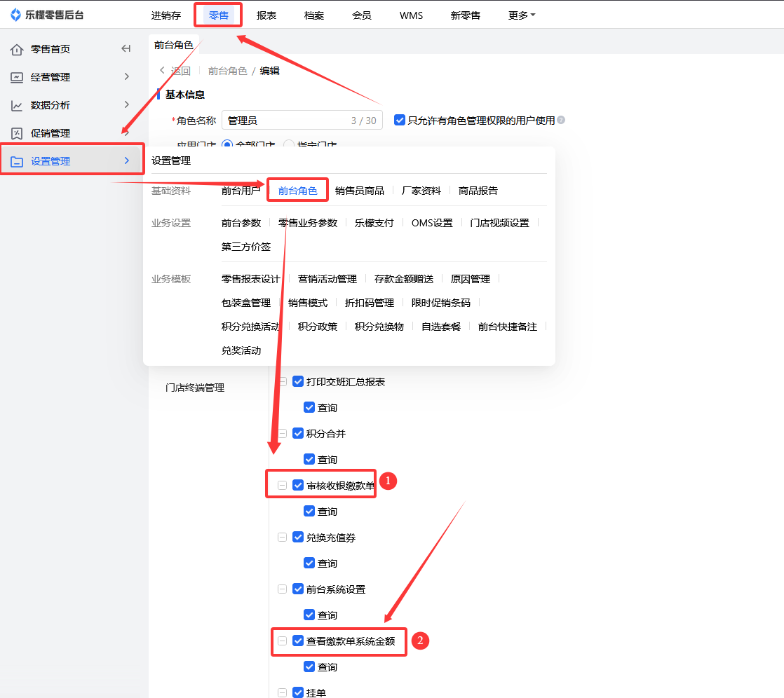The image size is (784, 698).
Task: Click the 促销管理 tag icon
Action: [x=17, y=133]
